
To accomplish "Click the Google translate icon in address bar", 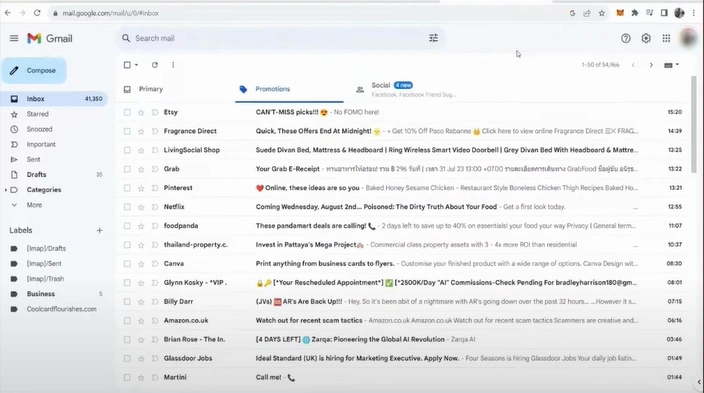I will tap(572, 13).
